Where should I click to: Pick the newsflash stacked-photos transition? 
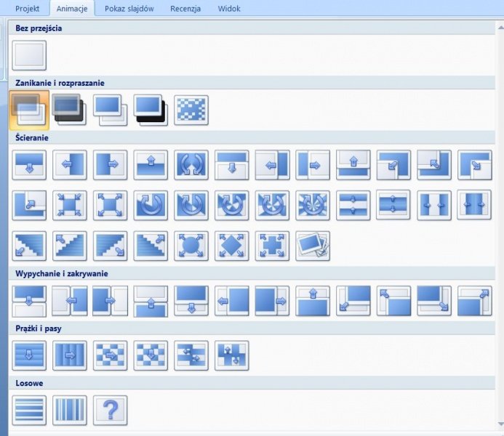[x=313, y=246]
